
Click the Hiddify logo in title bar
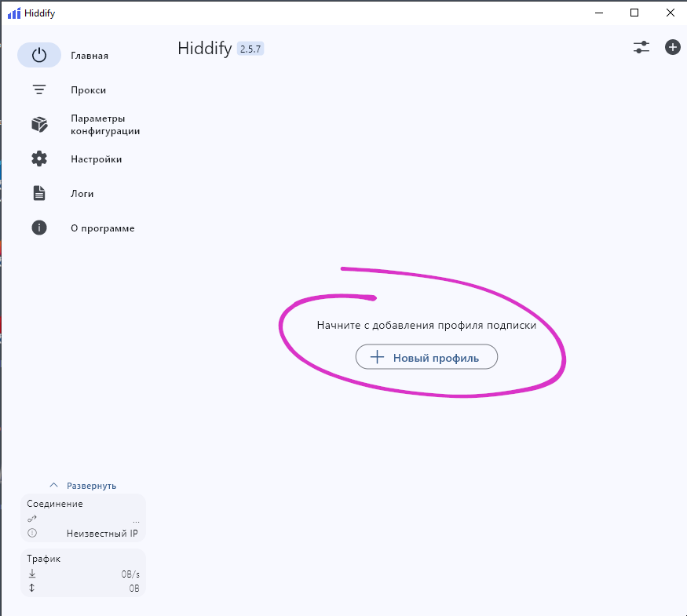click(x=13, y=13)
